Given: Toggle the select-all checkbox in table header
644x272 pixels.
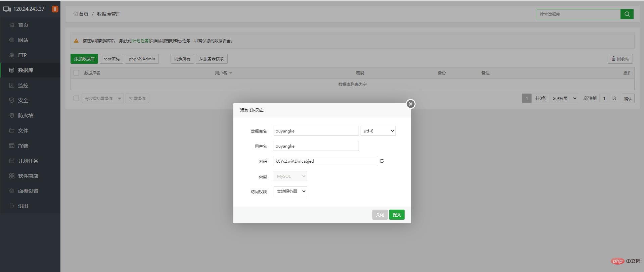Looking at the screenshot, I should [76, 73].
